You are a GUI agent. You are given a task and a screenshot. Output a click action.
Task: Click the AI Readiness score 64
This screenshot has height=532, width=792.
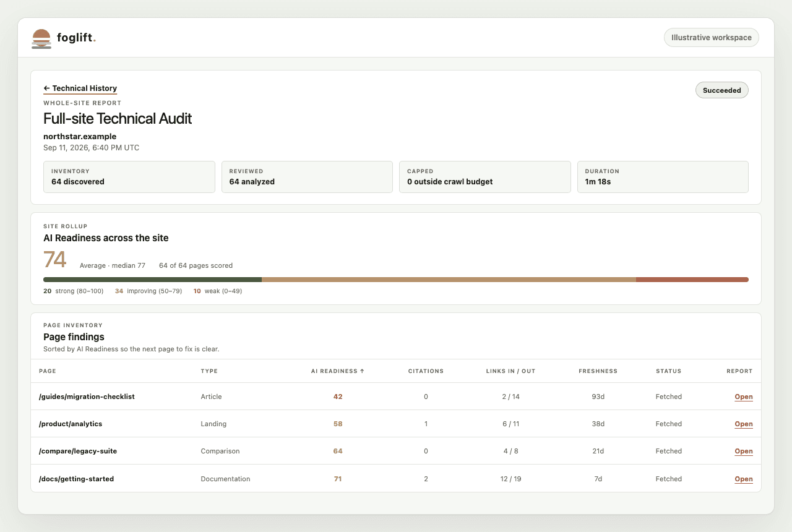338,451
